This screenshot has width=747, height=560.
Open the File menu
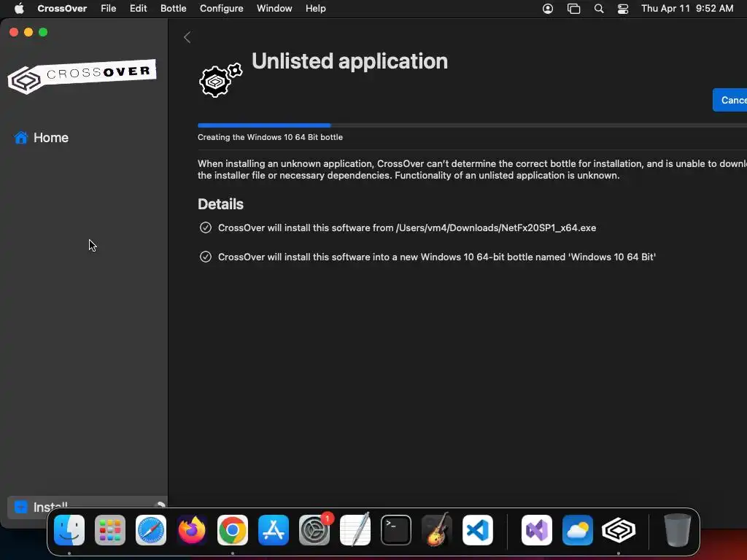(108, 9)
